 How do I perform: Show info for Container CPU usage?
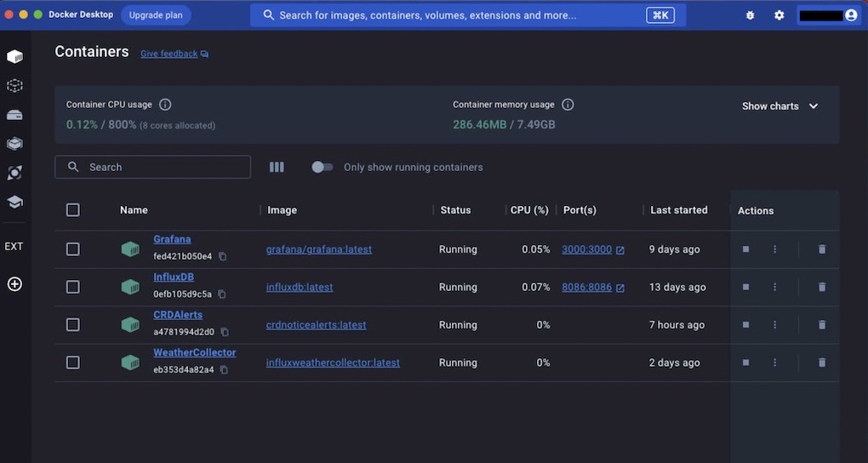click(x=165, y=104)
